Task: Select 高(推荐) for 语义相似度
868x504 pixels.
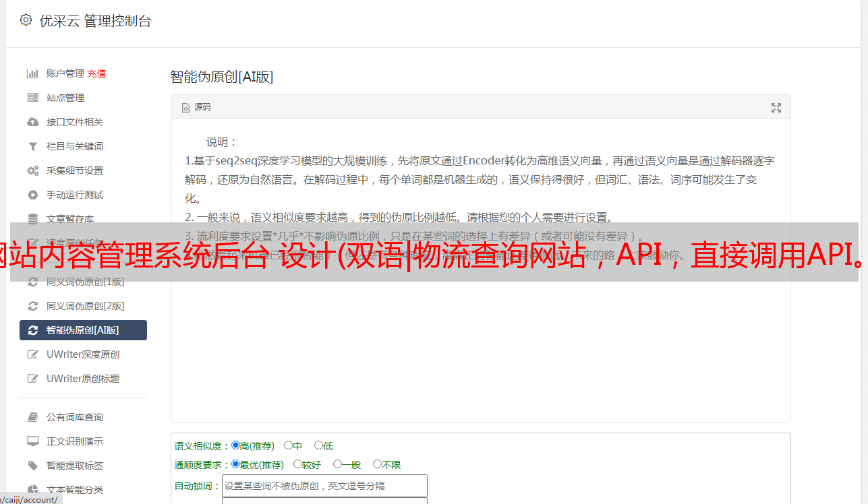Action: pos(235,445)
